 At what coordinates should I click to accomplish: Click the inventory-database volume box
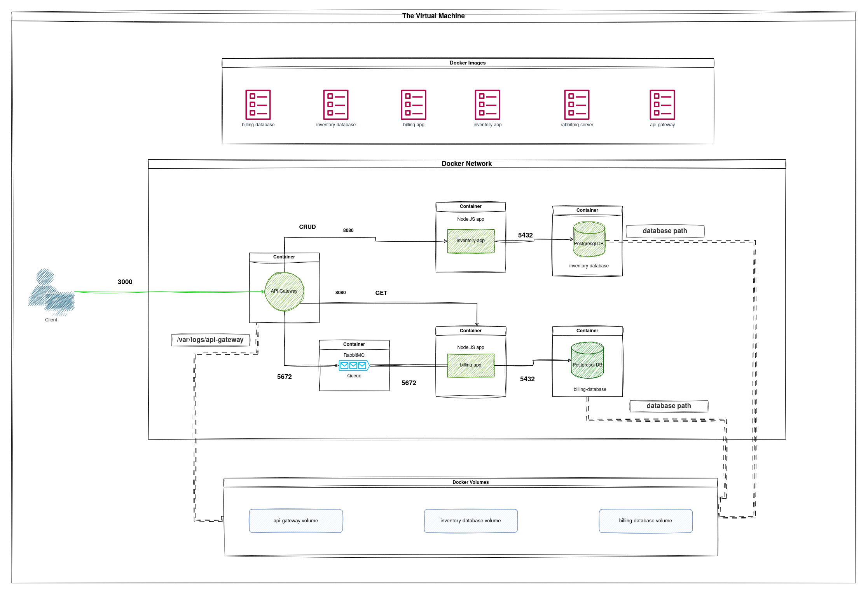pyautogui.click(x=471, y=521)
